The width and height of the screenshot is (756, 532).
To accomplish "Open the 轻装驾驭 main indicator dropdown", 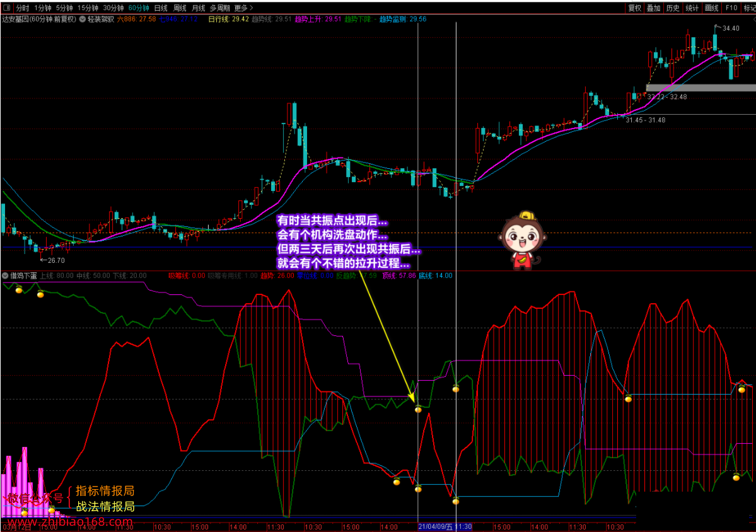I will (x=83, y=20).
